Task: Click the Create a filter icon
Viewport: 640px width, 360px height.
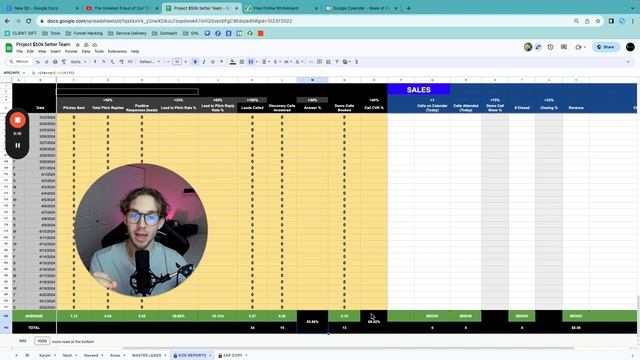Action: click(337, 62)
